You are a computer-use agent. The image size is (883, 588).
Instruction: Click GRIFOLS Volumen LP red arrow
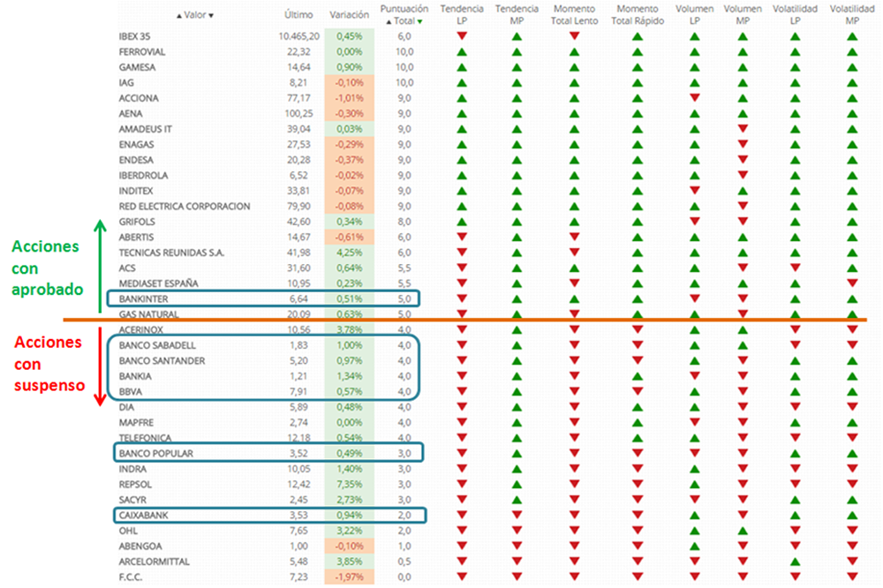[x=694, y=222]
